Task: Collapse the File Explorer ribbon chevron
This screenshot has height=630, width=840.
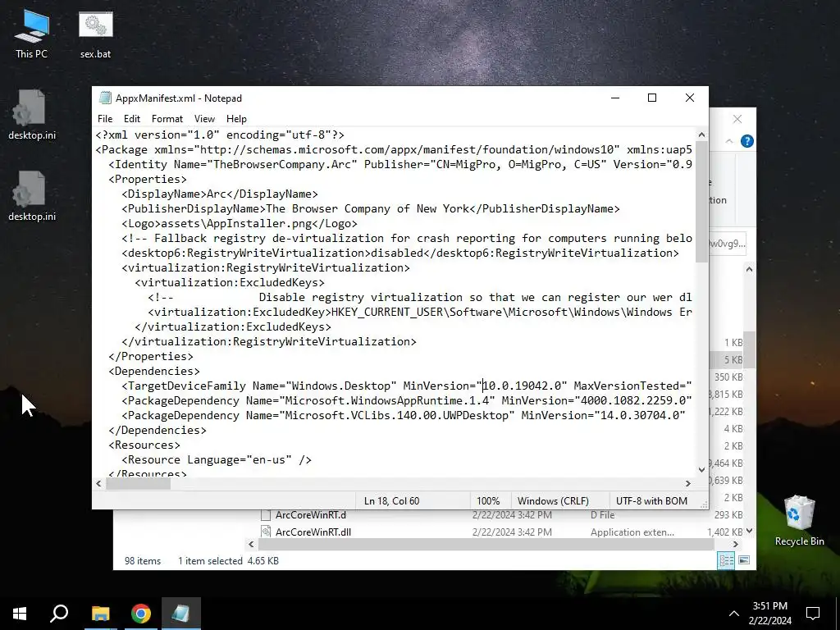Action: click(x=729, y=141)
